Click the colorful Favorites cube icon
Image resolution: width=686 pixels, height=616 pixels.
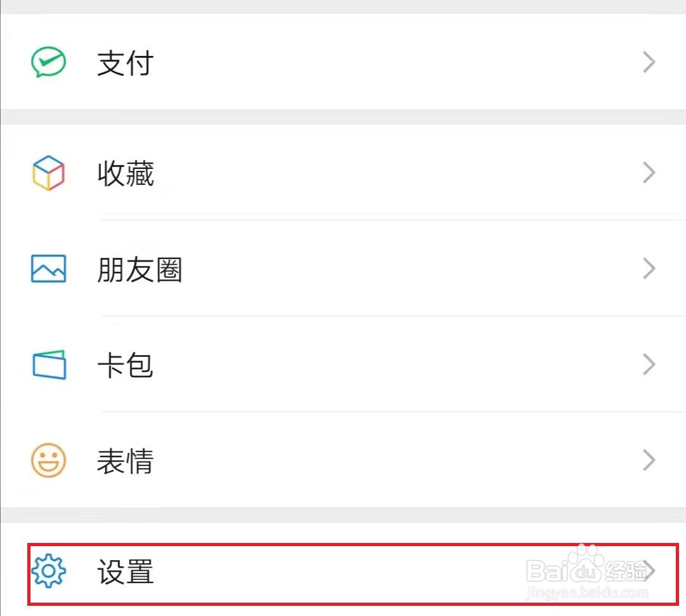pyautogui.click(x=48, y=173)
